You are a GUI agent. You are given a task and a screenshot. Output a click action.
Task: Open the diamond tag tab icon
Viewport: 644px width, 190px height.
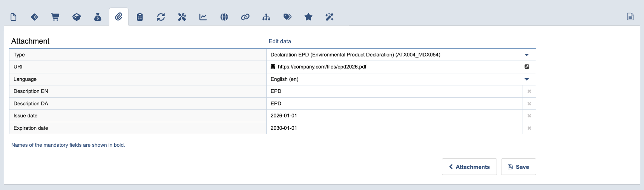tap(34, 17)
